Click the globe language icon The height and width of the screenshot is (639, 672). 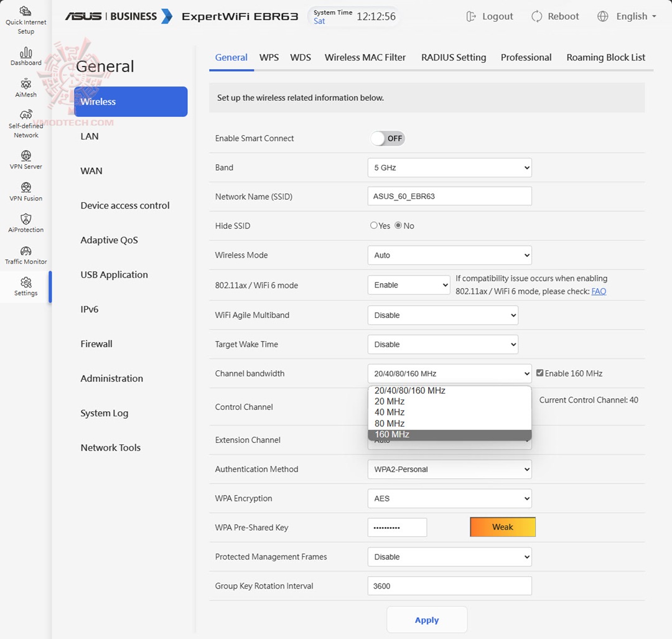[602, 16]
